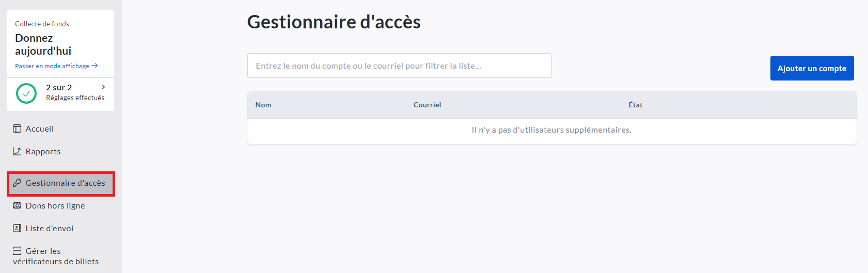Click the Nom column header
This screenshot has height=273, width=868.
click(x=263, y=105)
